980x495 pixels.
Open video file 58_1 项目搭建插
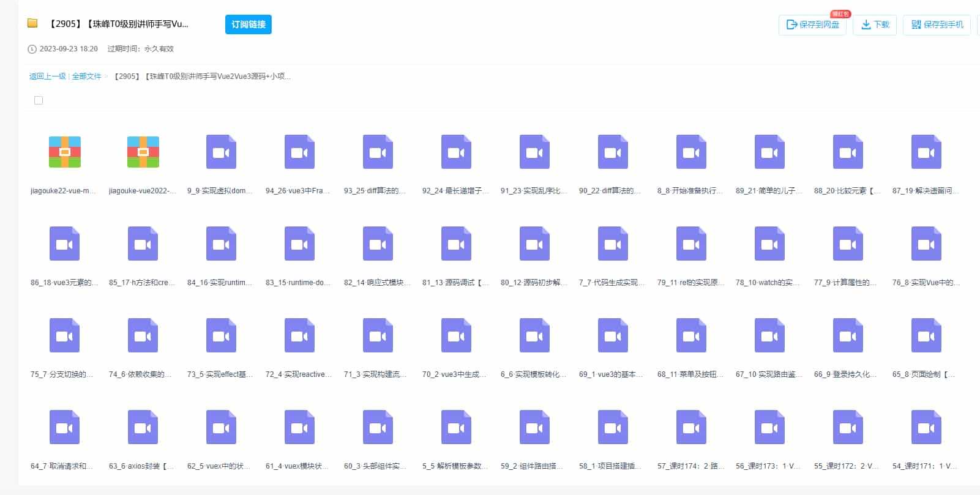pos(613,427)
